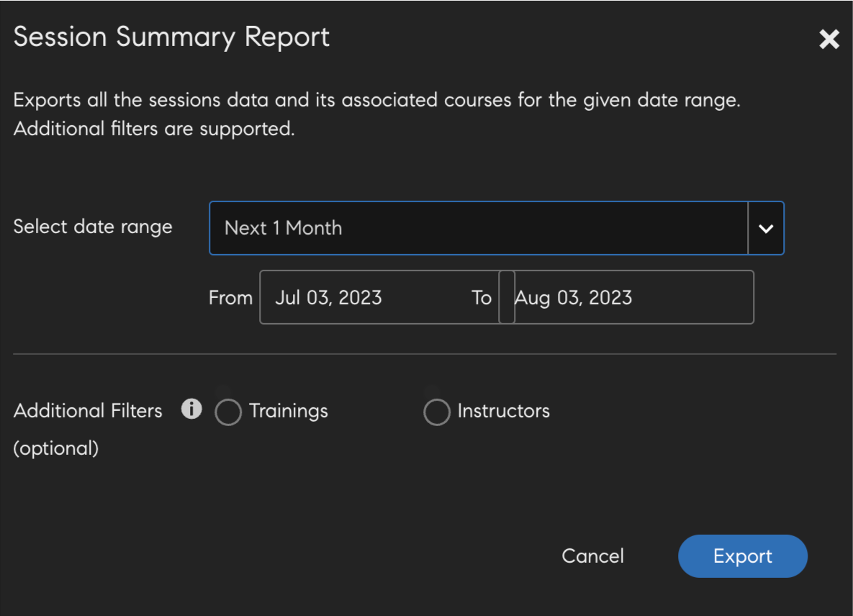Click the "Trainings" filter label text
853x616 pixels.
coord(289,411)
